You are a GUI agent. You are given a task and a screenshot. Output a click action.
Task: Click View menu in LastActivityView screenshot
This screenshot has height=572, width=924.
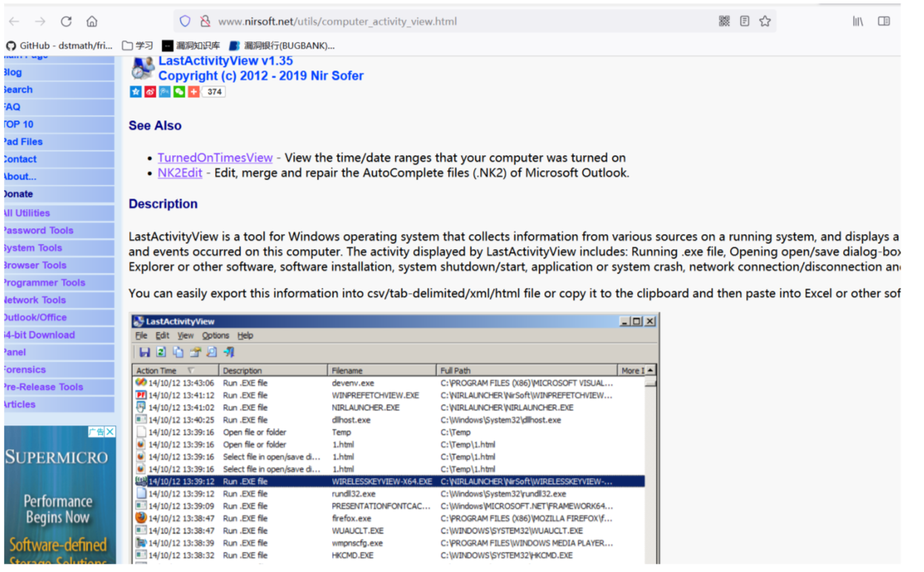(x=185, y=335)
